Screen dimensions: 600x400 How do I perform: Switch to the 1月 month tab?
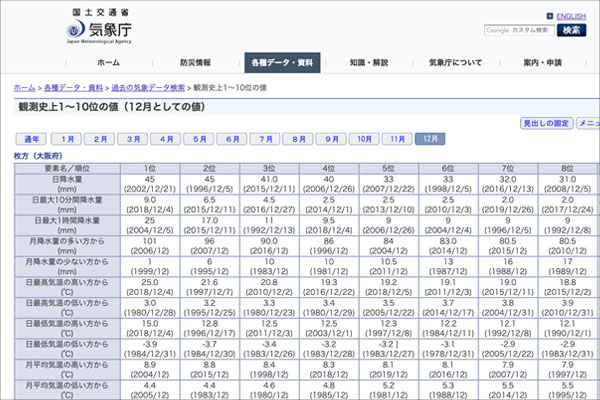(x=66, y=139)
